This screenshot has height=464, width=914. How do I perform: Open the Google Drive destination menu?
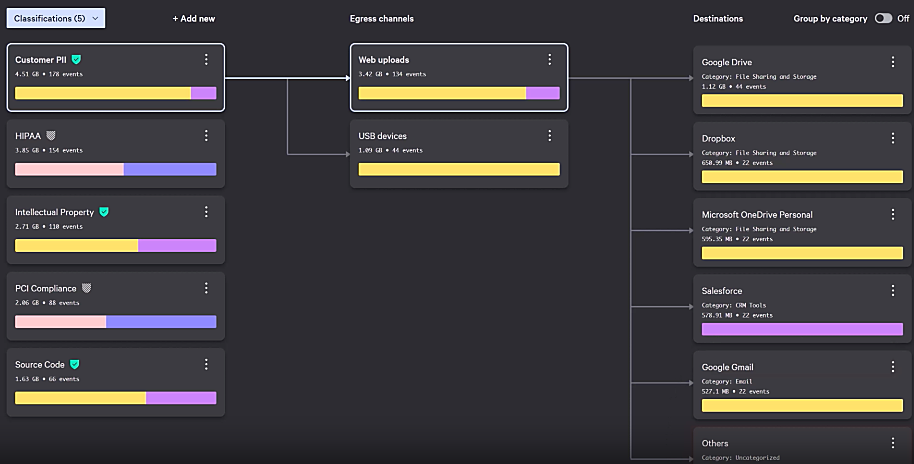[x=893, y=62]
